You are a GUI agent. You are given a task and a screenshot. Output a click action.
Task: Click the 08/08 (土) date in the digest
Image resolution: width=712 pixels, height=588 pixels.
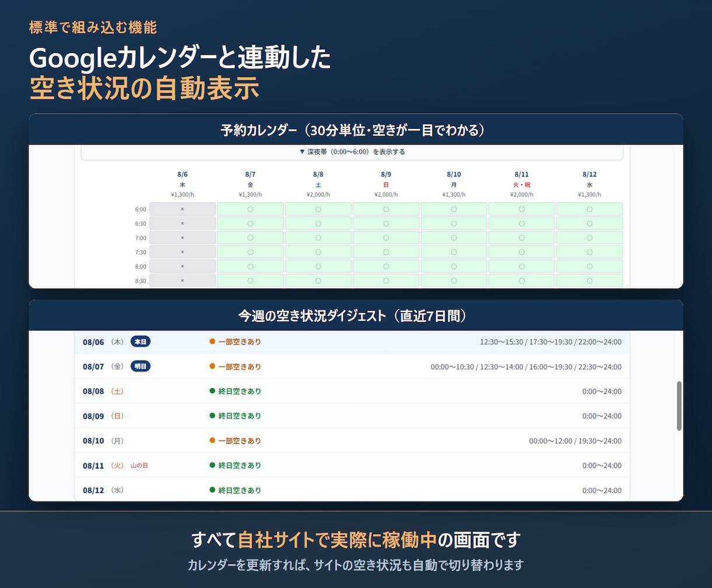coord(103,391)
